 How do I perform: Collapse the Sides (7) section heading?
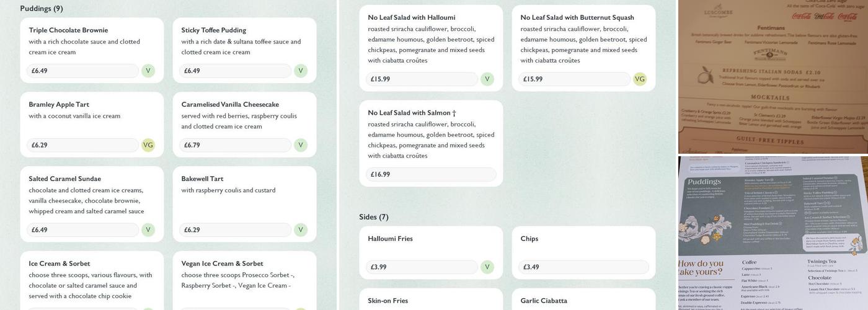[x=374, y=217]
